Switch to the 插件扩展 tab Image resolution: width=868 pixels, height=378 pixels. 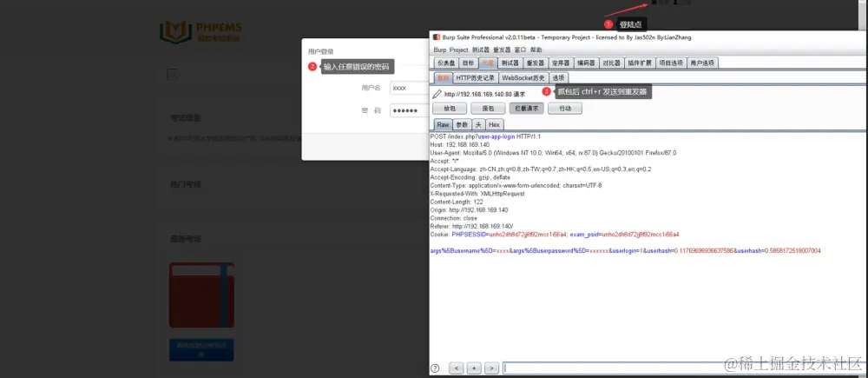pyautogui.click(x=640, y=63)
